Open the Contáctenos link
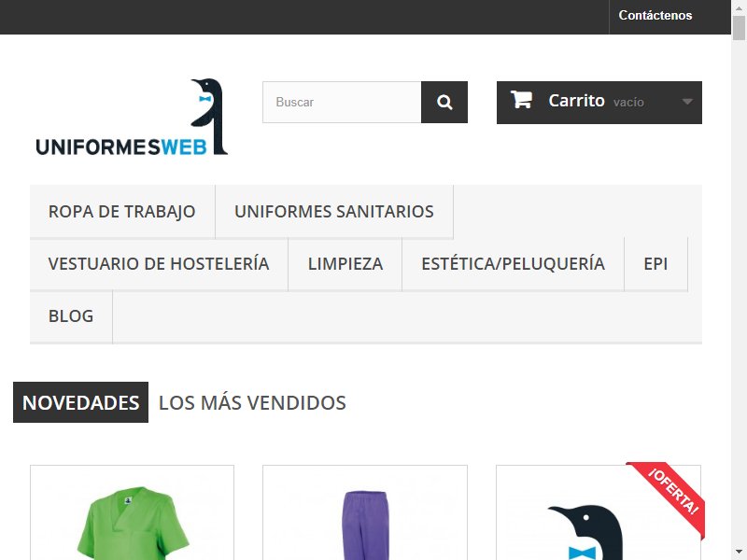This screenshot has width=747, height=560. [655, 15]
